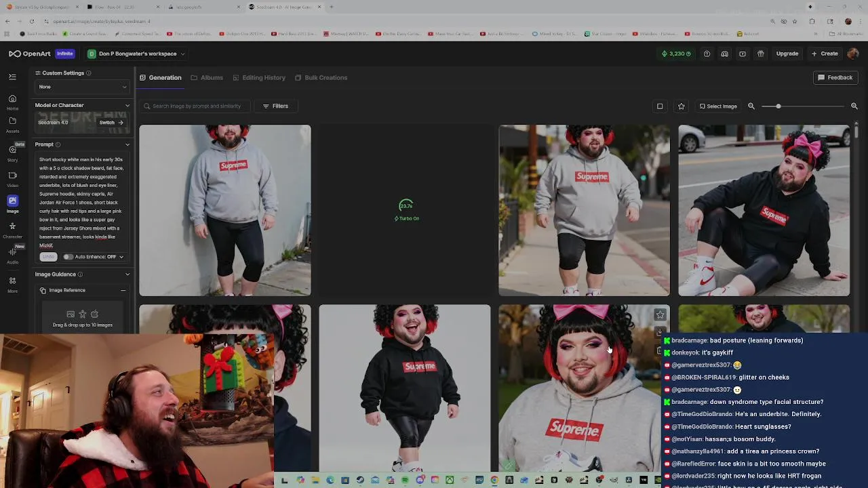This screenshot has height=488, width=868.
Task: Toggle the select-all square checkbox
Action: (659, 106)
